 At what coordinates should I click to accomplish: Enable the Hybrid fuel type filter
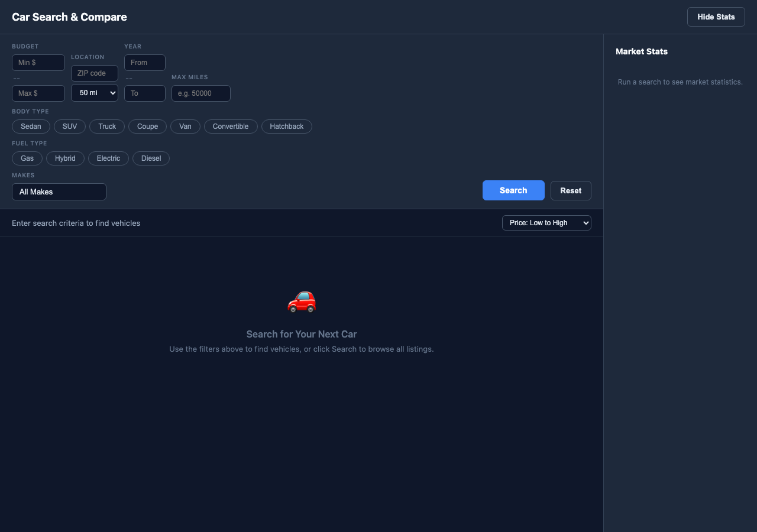(x=65, y=158)
